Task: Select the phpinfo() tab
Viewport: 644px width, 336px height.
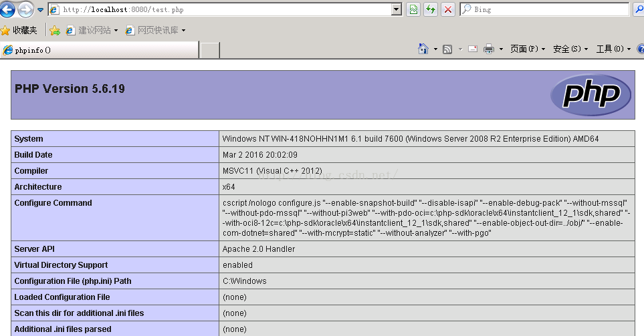Action: pos(100,50)
